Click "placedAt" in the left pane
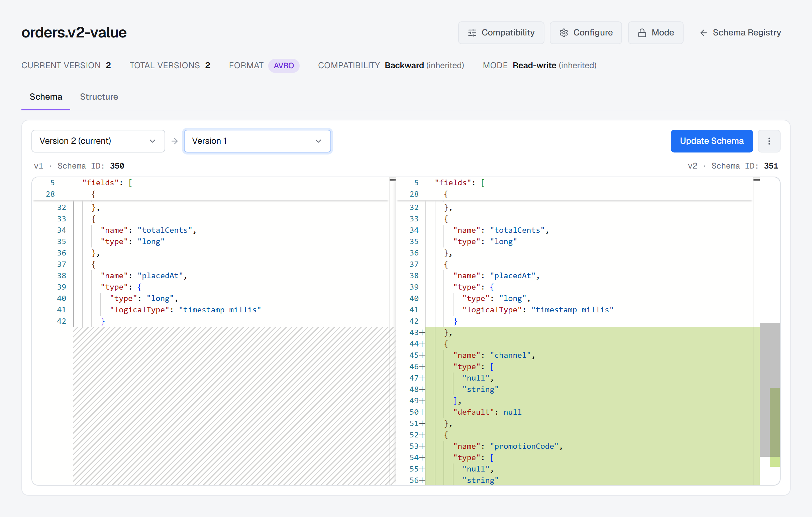The image size is (812, 517). click(160, 276)
